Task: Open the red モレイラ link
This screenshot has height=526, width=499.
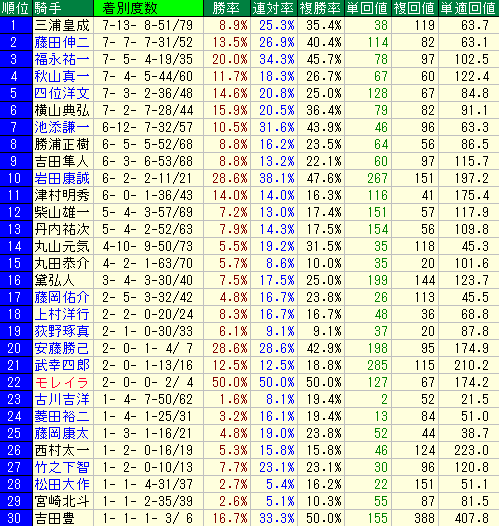Action: [62, 382]
